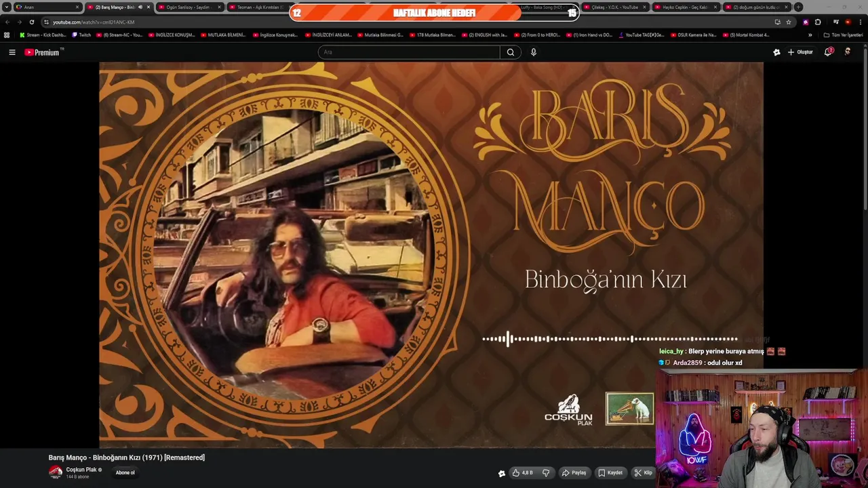Image resolution: width=868 pixels, height=488 pixels.
Task: Switch to the Anan tab
Action: [x=47, y=7]
